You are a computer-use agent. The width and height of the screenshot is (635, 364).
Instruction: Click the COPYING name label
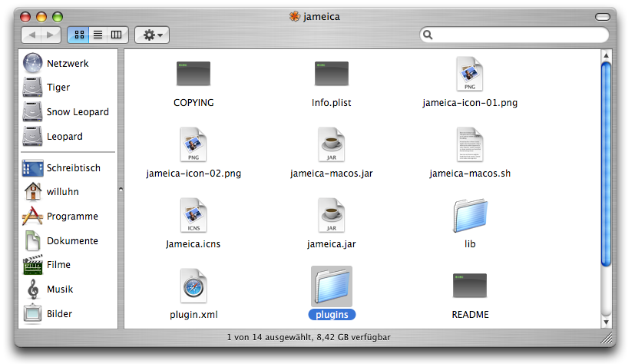point(193,103)
